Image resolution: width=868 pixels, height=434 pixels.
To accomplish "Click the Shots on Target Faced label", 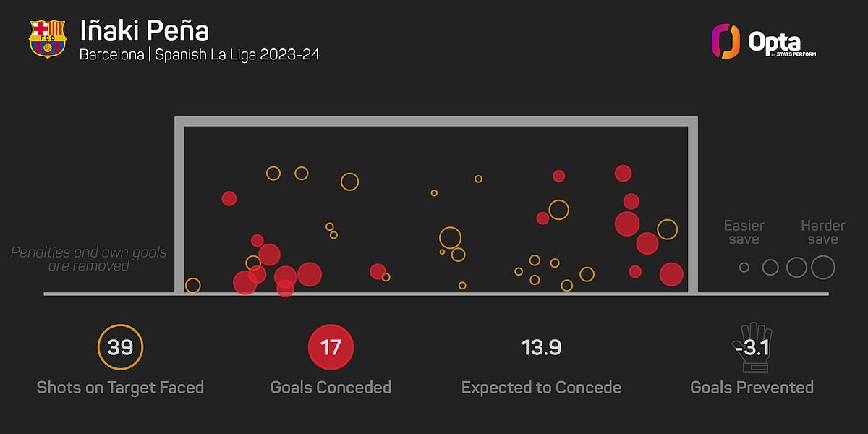I will click(120, 388).
